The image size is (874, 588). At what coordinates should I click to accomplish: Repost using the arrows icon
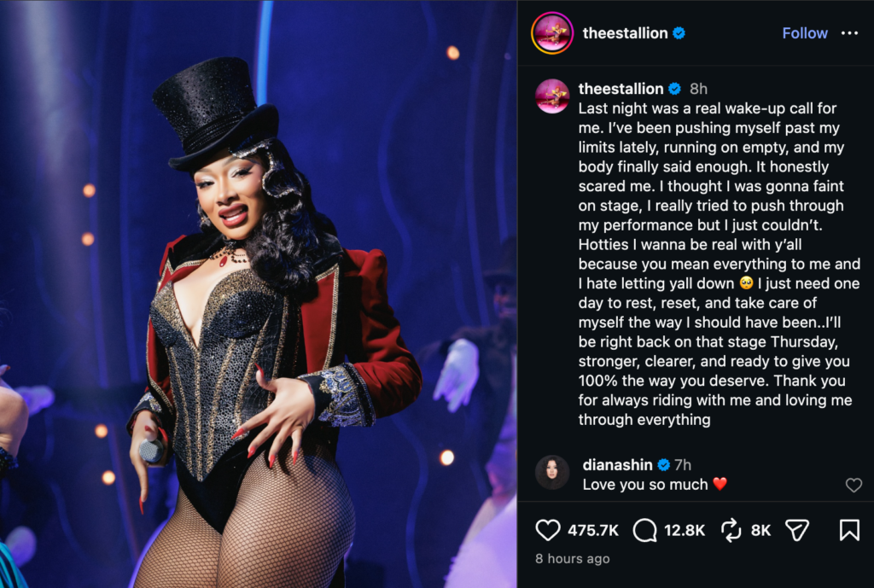[731, 530]
